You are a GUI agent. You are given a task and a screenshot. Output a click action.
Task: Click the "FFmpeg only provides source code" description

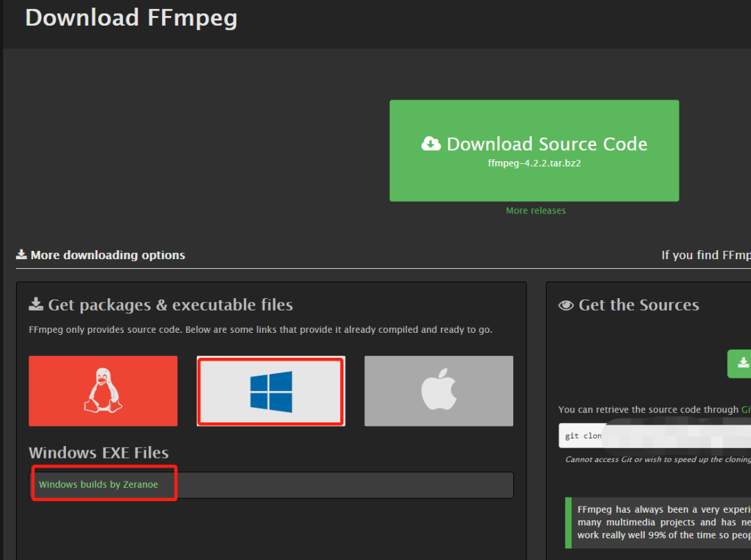pyautogui.click(x=260, y=329)
